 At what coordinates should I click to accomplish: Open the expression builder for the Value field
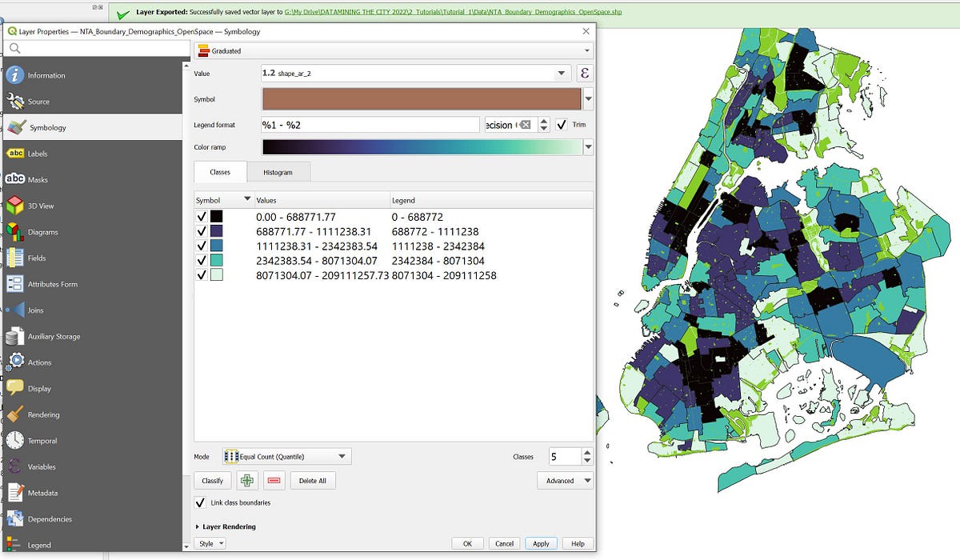tap(584, 73)
